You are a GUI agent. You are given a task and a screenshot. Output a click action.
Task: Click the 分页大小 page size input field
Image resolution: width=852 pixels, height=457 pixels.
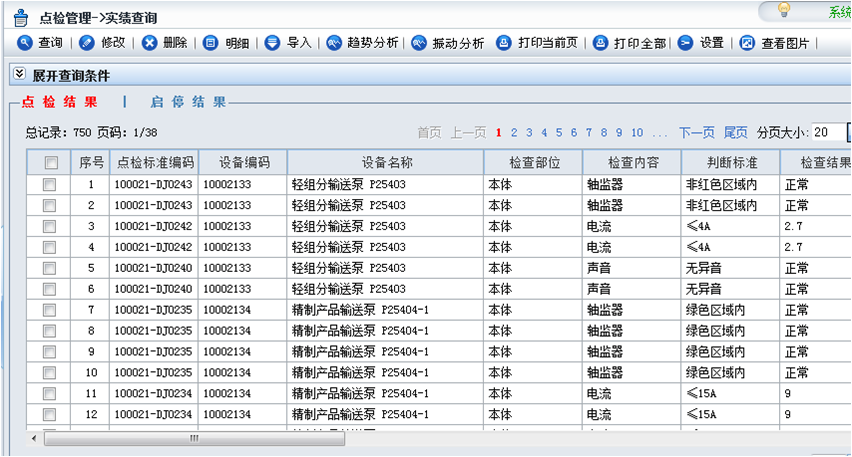(826, 132)
